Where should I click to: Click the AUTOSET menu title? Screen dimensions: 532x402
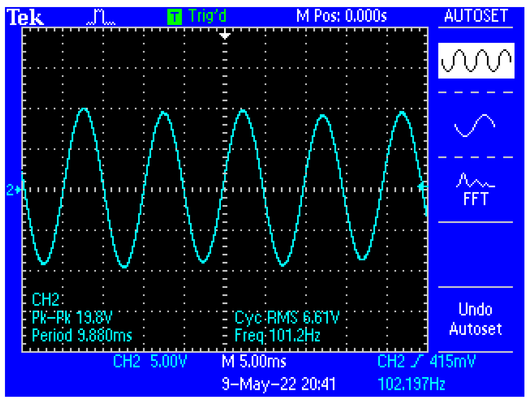click(476, 16)
